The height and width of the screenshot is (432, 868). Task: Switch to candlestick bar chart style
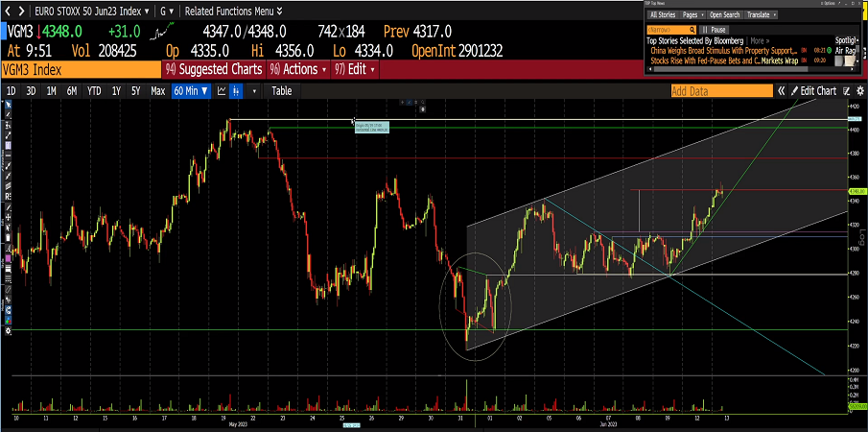(x=236, y=91)
